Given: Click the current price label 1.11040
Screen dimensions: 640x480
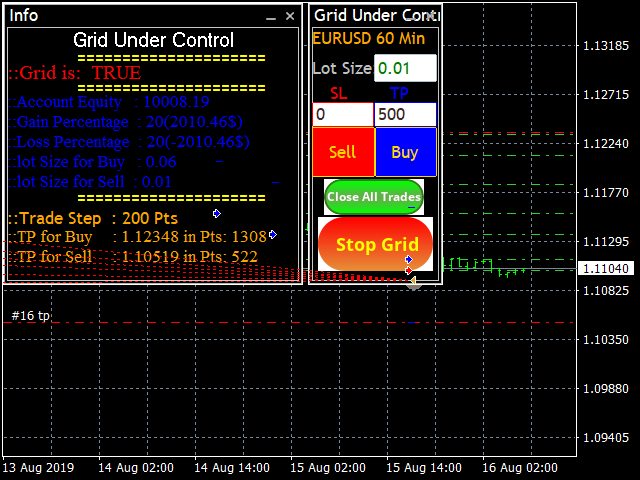Looking at the screenshot, I should (606, 269).
